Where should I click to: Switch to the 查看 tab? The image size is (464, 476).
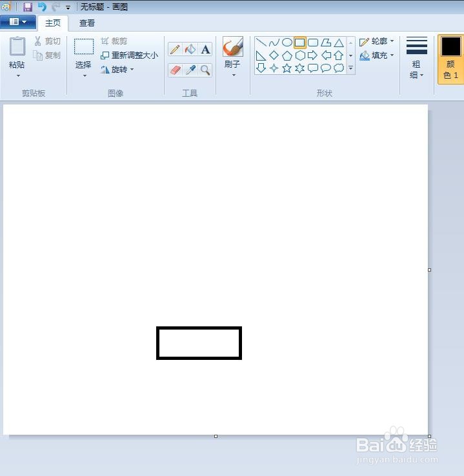(x=87, y=23)
